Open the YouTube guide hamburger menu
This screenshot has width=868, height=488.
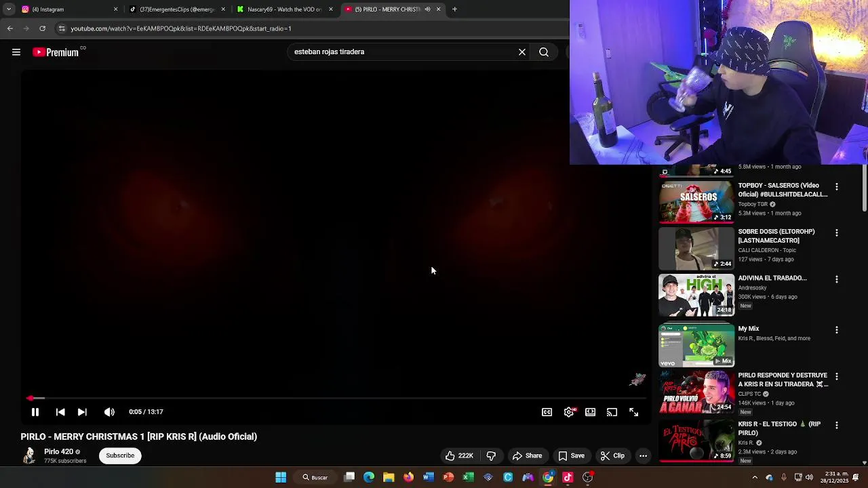16,52
